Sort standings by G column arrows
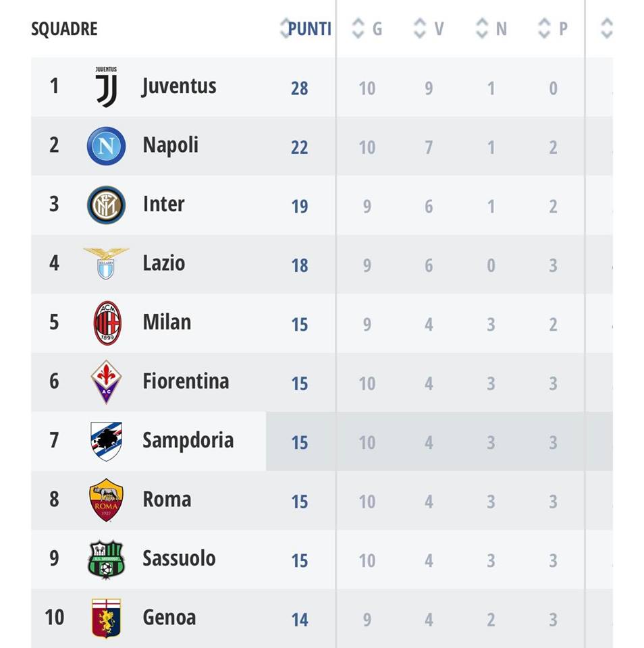Image resolution: width=644 pixels, height=648 pixels. point(358,28)
